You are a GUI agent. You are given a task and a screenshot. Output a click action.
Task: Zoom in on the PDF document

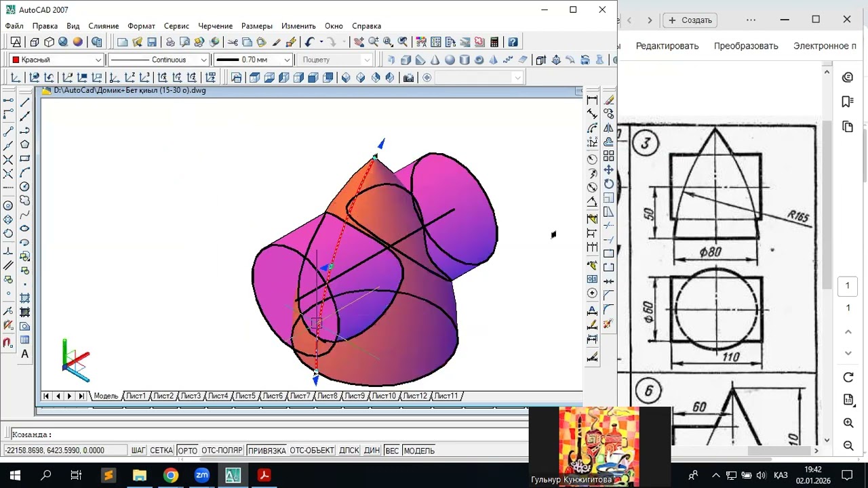[848, 423]
